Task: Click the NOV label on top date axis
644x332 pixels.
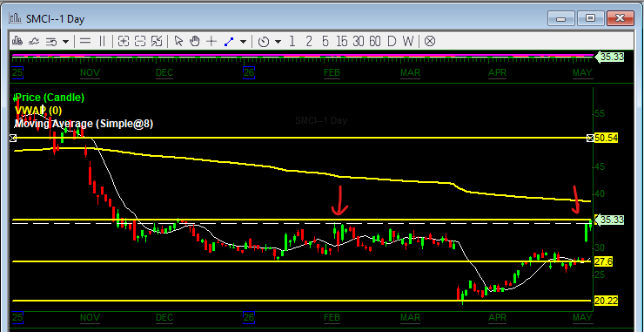Action: 90,73
